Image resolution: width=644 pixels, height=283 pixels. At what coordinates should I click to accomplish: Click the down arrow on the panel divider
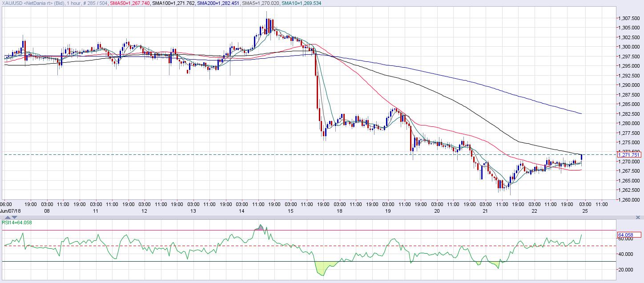14,217
